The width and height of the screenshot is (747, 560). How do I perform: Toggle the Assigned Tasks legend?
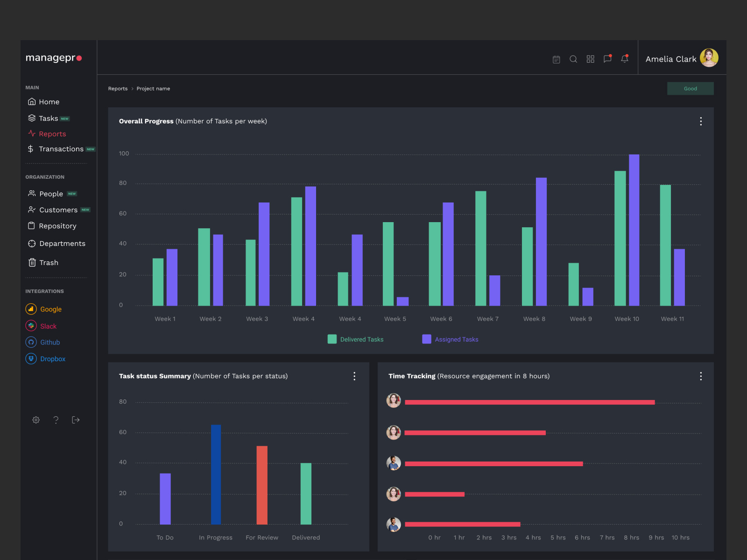(x=450, y=339)
